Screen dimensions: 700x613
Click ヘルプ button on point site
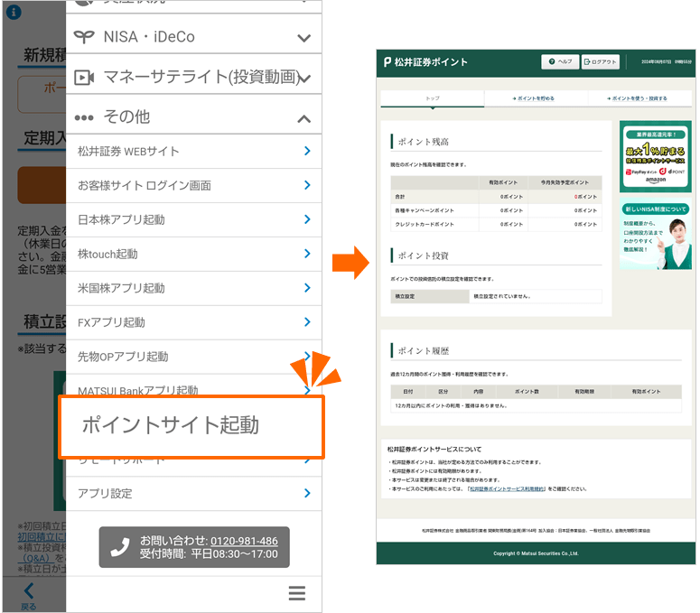coord(560,61)
